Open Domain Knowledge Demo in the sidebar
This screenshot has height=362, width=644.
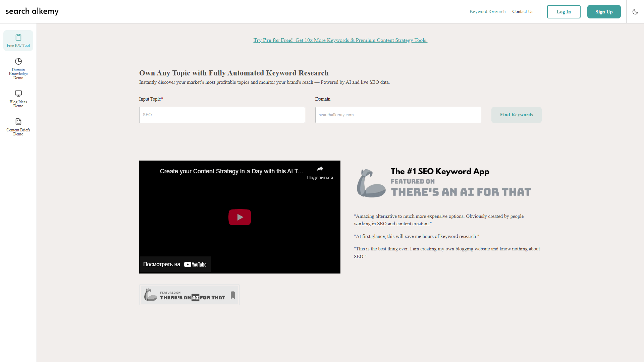tap(18, 69)
